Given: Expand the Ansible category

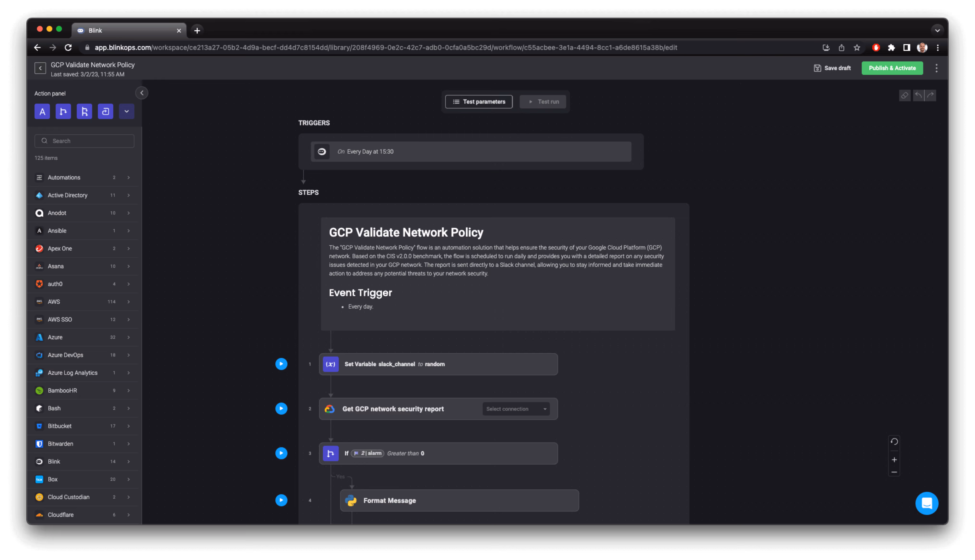Looking at the screenshot, I should pos(83,230).
